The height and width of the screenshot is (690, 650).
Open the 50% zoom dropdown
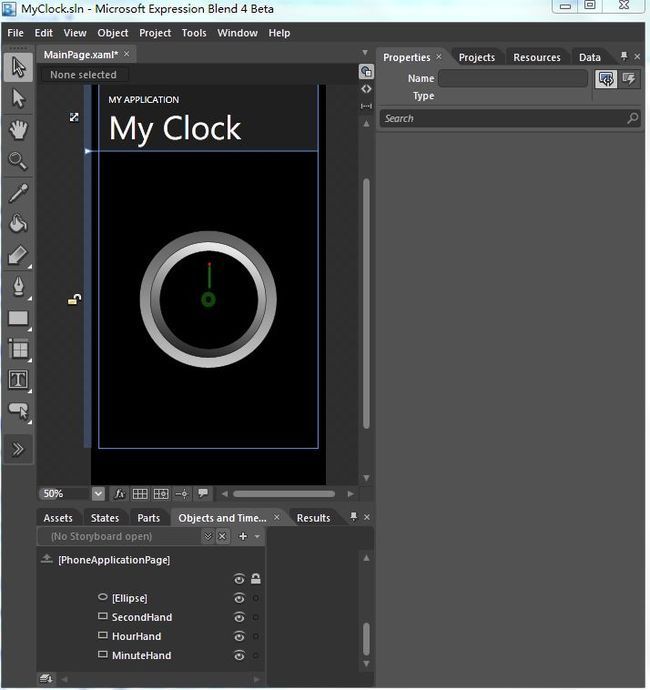pyautogui.click(x=98, y=494)
